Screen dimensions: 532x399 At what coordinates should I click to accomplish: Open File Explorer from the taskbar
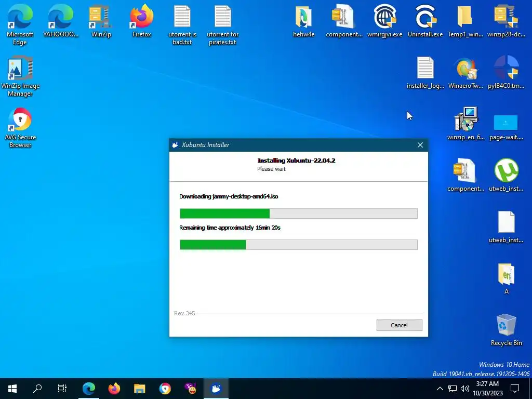(139, 389)
